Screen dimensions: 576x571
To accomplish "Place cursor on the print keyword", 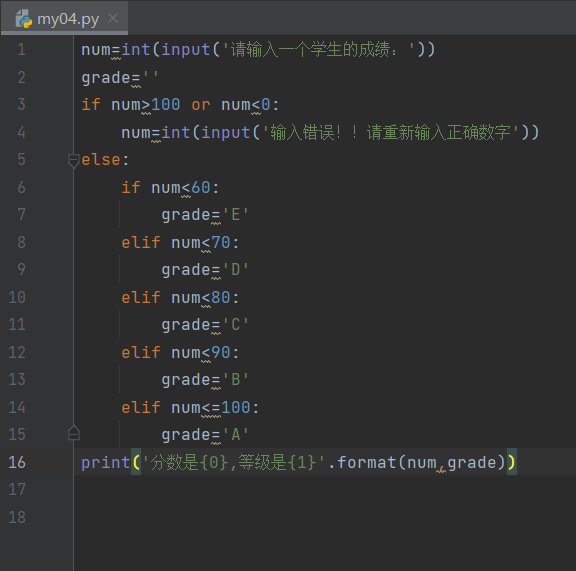I will click(105, 462).
